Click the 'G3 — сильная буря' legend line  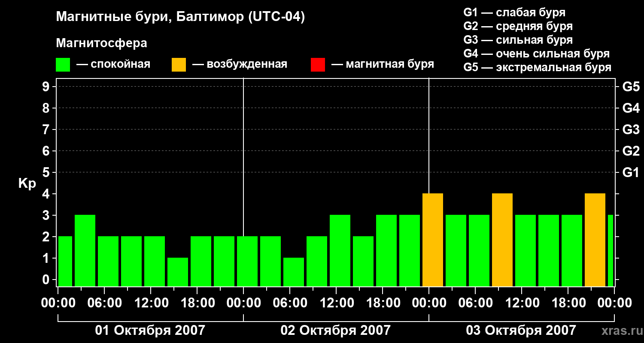tap(518, 40)
